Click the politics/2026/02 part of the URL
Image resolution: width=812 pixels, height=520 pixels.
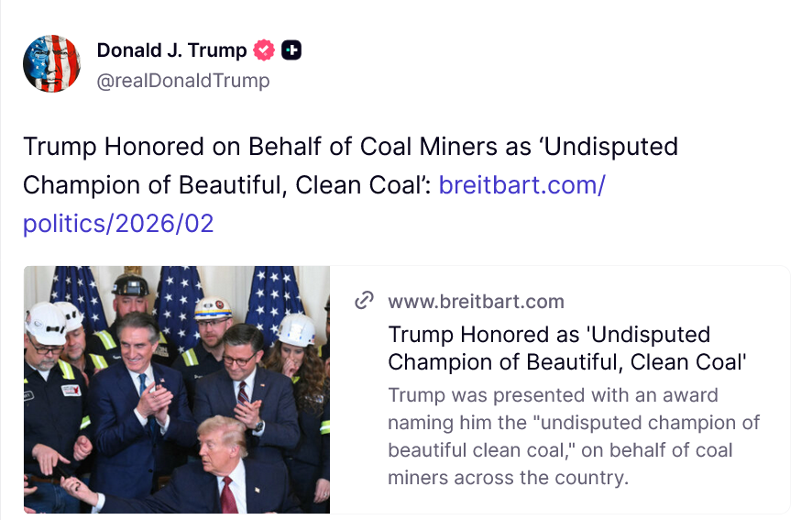click(118, 224)
